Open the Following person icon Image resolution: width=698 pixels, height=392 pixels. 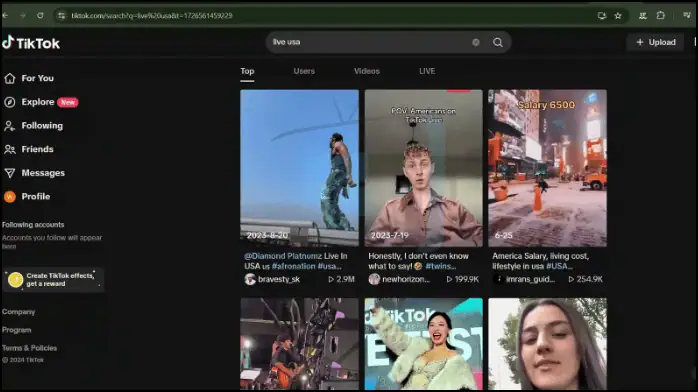tap(10, 126)
